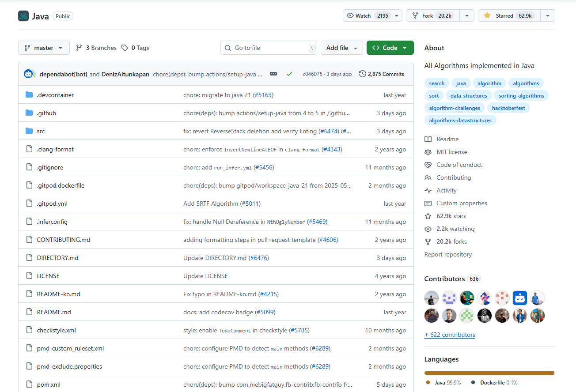
Task: Open the Report repository link
Action: (x=448, y=254)
